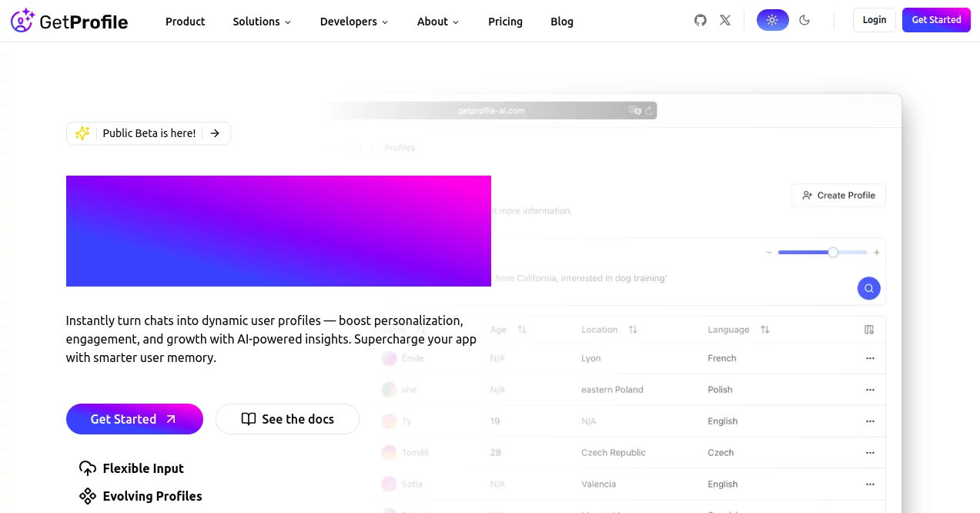Viewport: 980px width, 513px height.
Task: Click the gradient hero banner
Action: pos(279,231)
